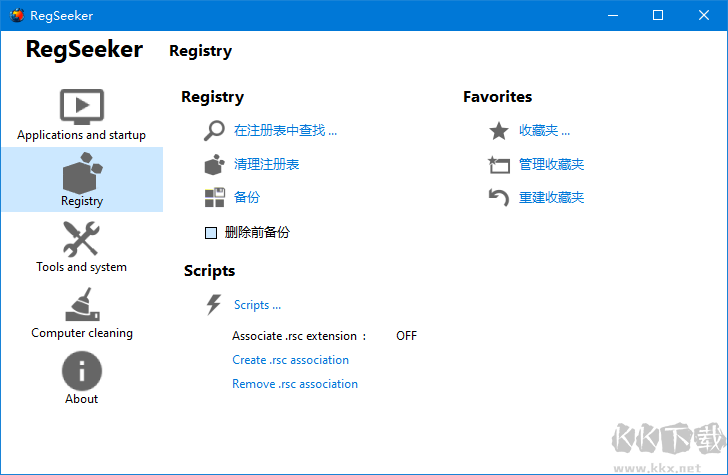The height and width of the screenshot is (475, 728).
Task: Click 'Associate .rsc extension :' text
Action: [x=299, y=336]
